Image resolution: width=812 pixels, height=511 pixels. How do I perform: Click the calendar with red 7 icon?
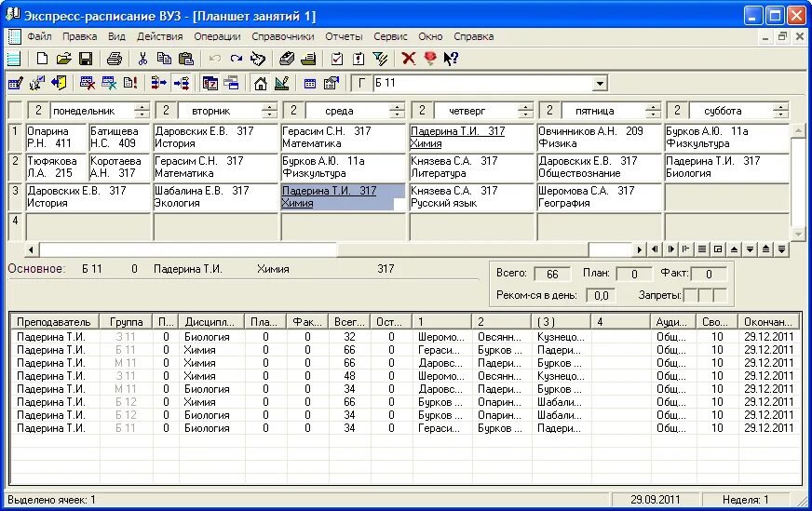point(210,83)
